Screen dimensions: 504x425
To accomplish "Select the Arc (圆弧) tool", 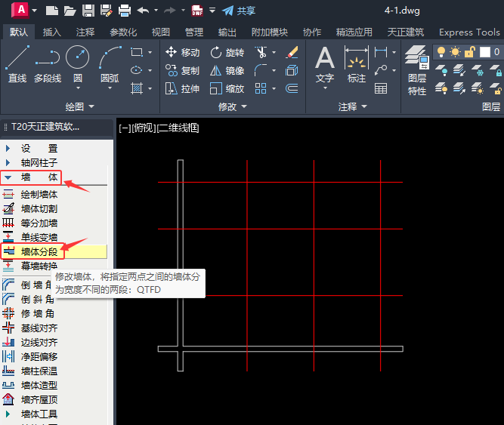I will point(110,64).
